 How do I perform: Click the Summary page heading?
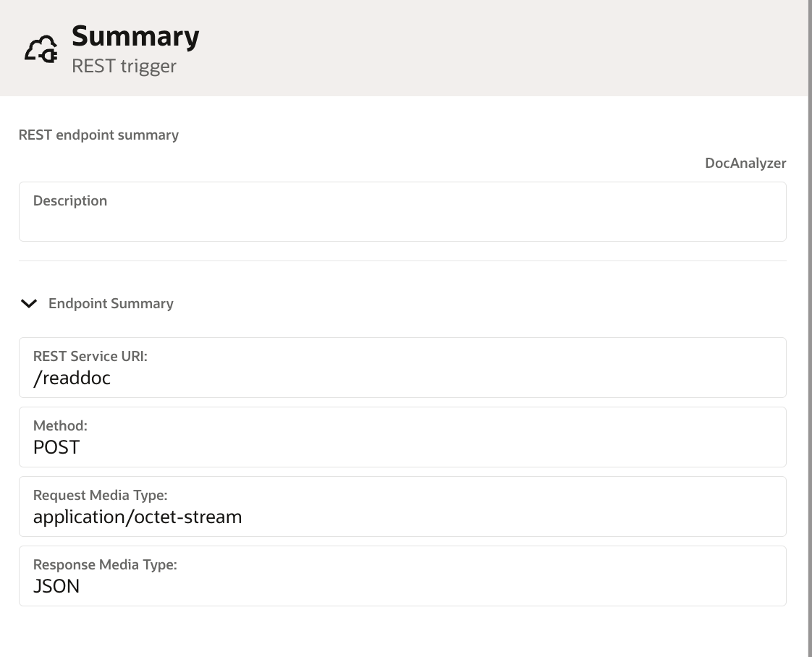pos(135,36)
